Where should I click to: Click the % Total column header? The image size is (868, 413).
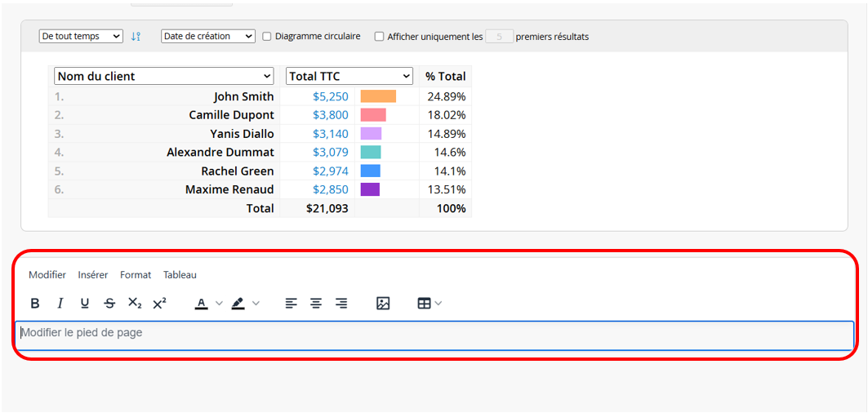[446, 77]
